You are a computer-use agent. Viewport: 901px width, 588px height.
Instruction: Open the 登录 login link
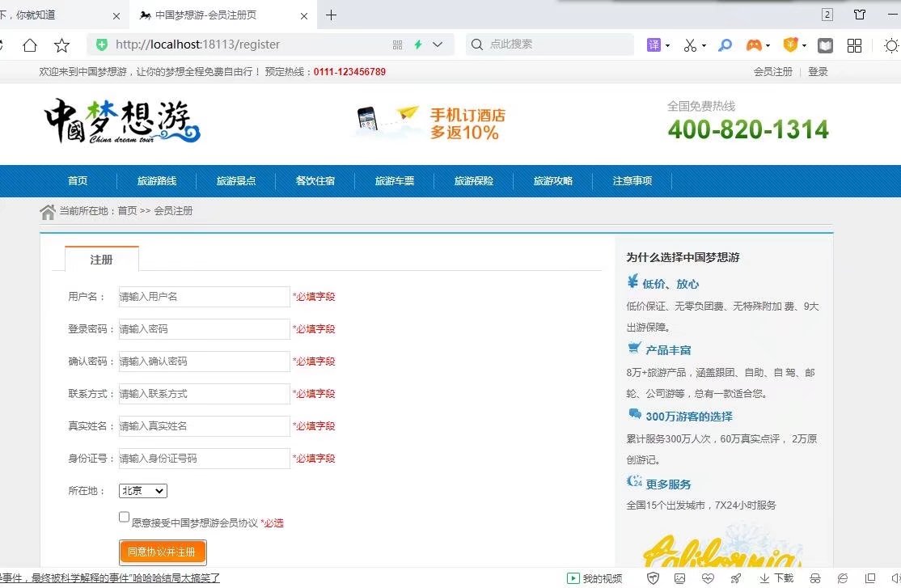coord(817,71)
